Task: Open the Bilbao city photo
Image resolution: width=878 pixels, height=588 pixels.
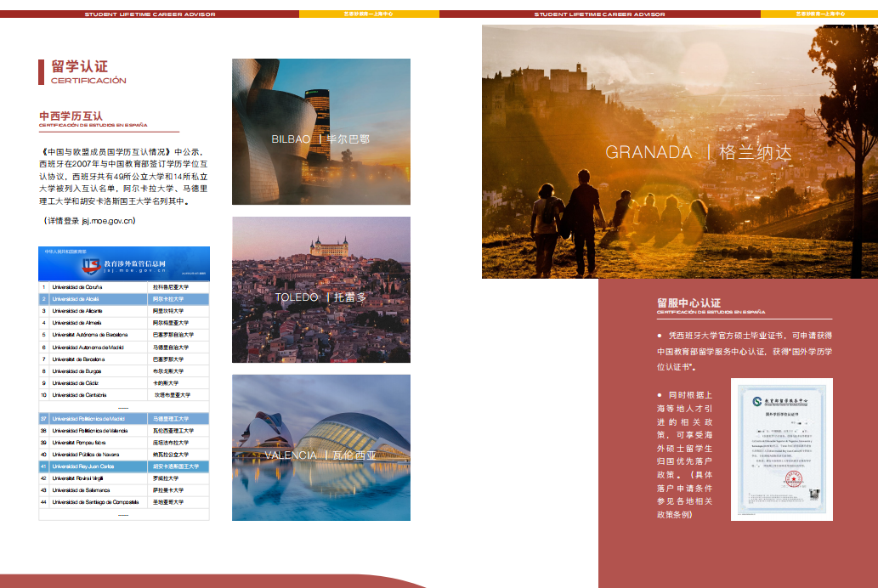Action: (320, 132)
